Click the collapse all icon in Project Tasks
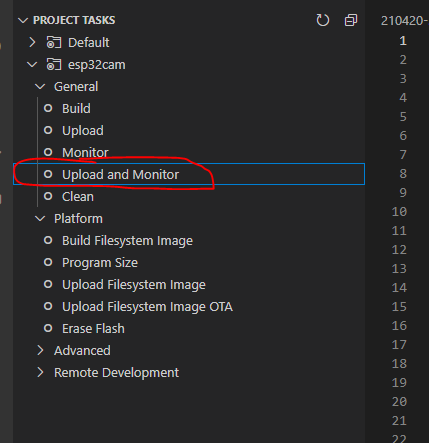The width and height of the screenshot is (429, 443). pos(351,20)
